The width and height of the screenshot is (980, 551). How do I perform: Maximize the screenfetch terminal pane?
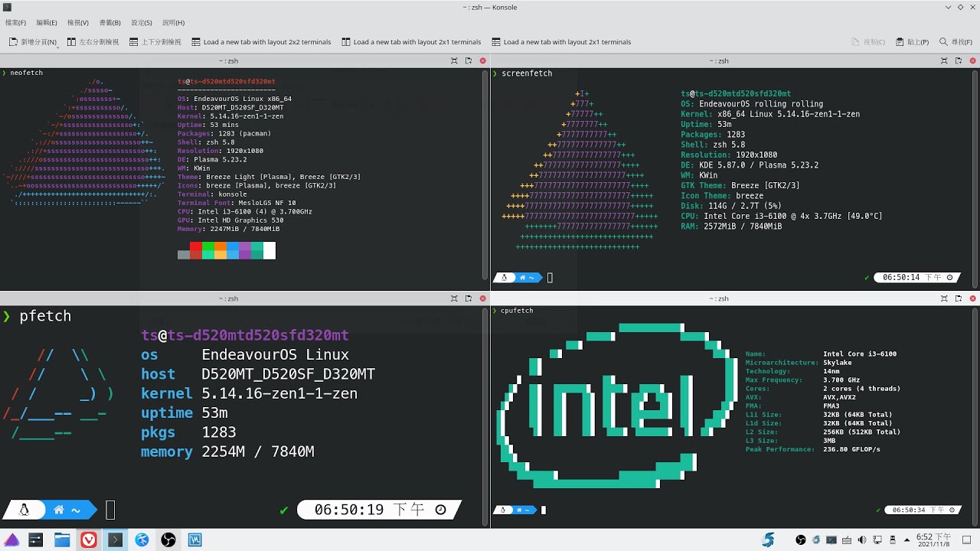point(945,61)
